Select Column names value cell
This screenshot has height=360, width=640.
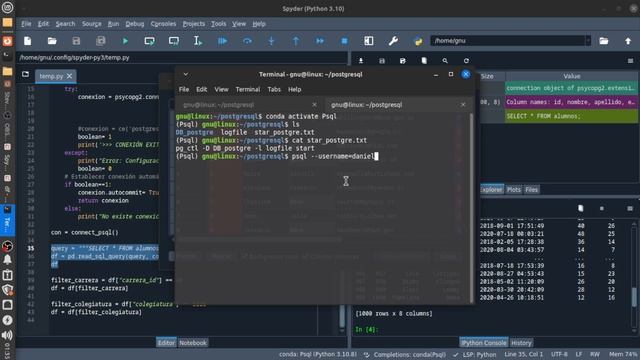[x=571, y=102]
